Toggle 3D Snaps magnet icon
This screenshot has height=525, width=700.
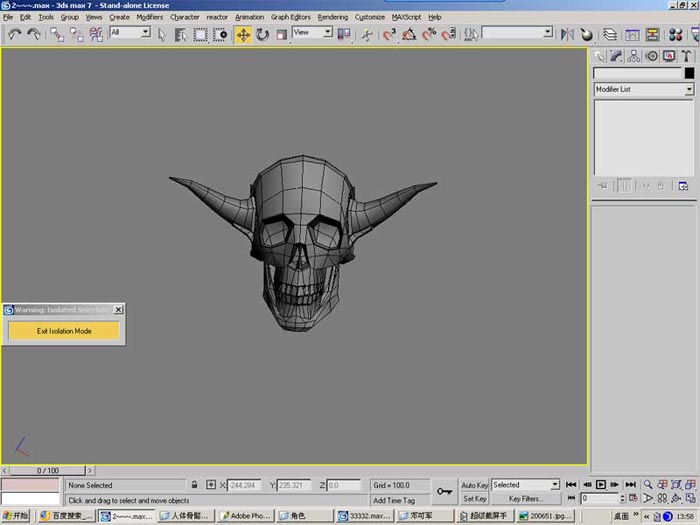click(389, 34)
